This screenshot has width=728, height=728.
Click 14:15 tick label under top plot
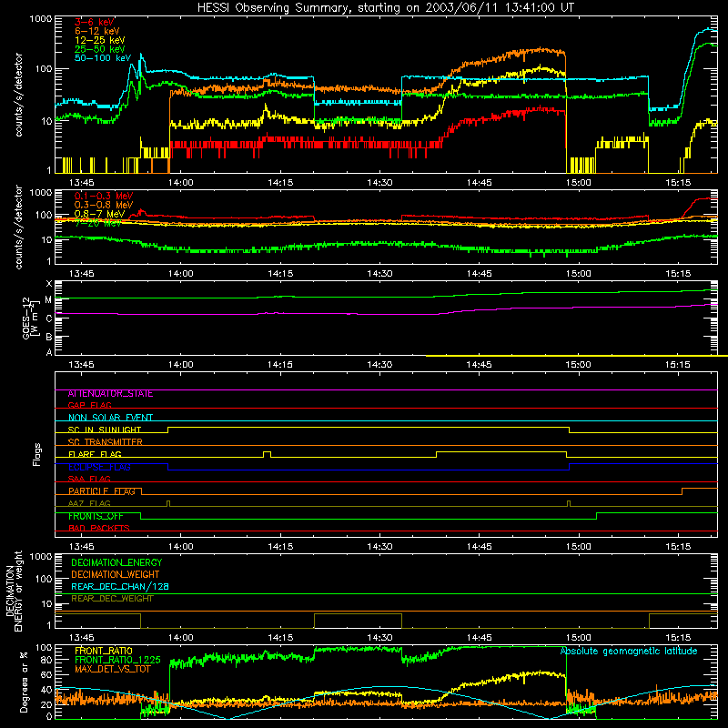[x=280, y=183]
